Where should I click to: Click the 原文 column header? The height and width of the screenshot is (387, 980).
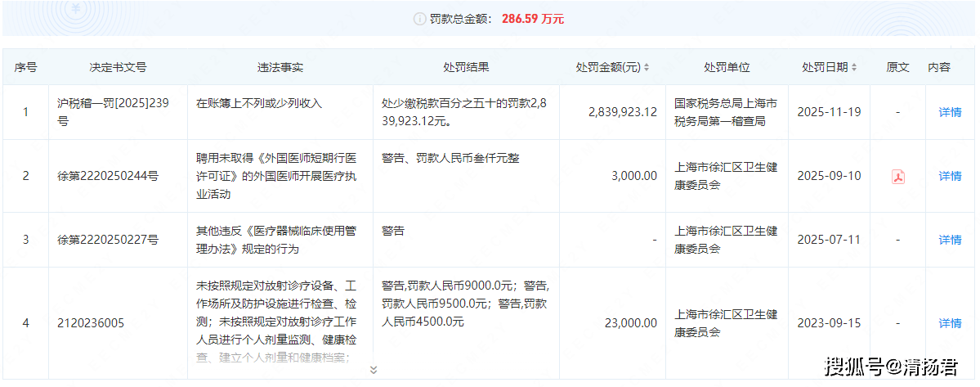[898, 68]
